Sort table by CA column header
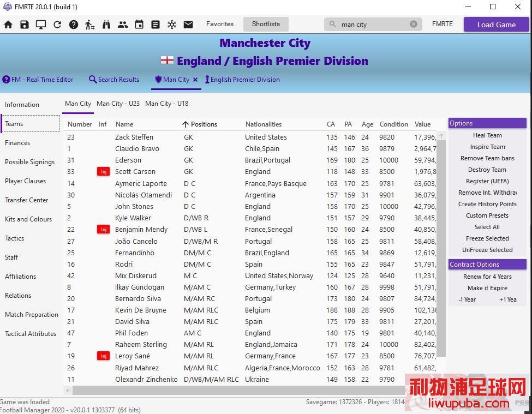 [331, 124]
